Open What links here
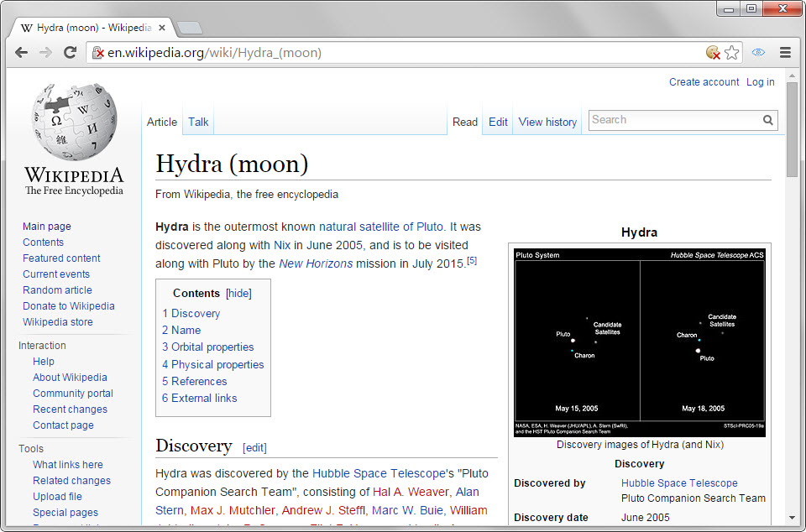The image size is (806, 532). (x=68, y=465)
